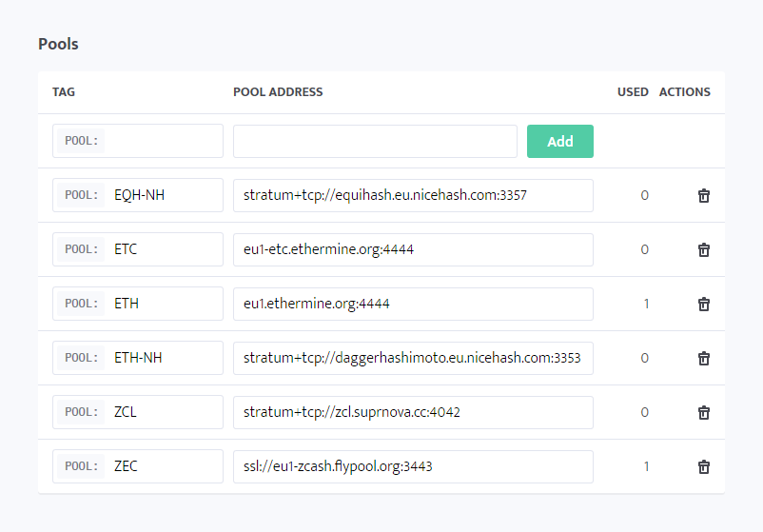Edit the eu1-zcash.flypool.org:3443 address field
This screenshot has width=763, height=532.
point(413,466)
